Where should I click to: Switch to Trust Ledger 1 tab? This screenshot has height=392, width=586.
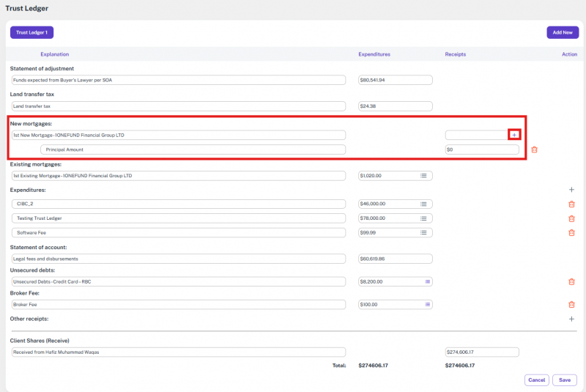[31, 32]
